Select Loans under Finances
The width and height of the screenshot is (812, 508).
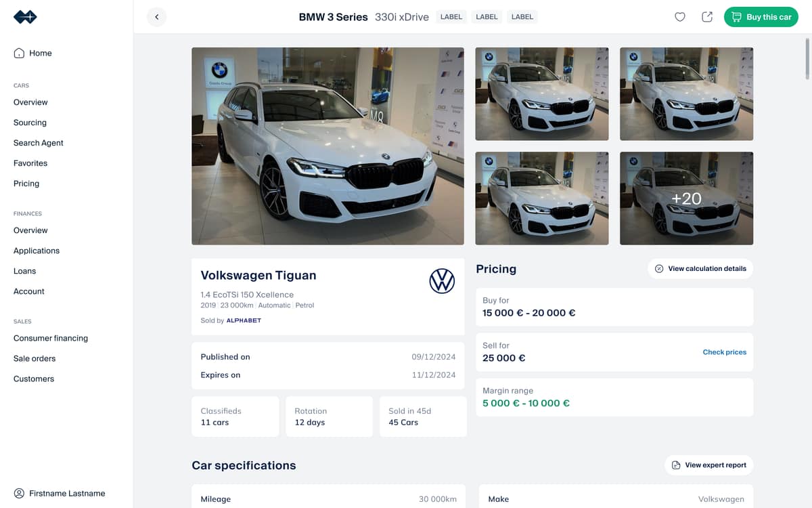click(x=24, y=271)
